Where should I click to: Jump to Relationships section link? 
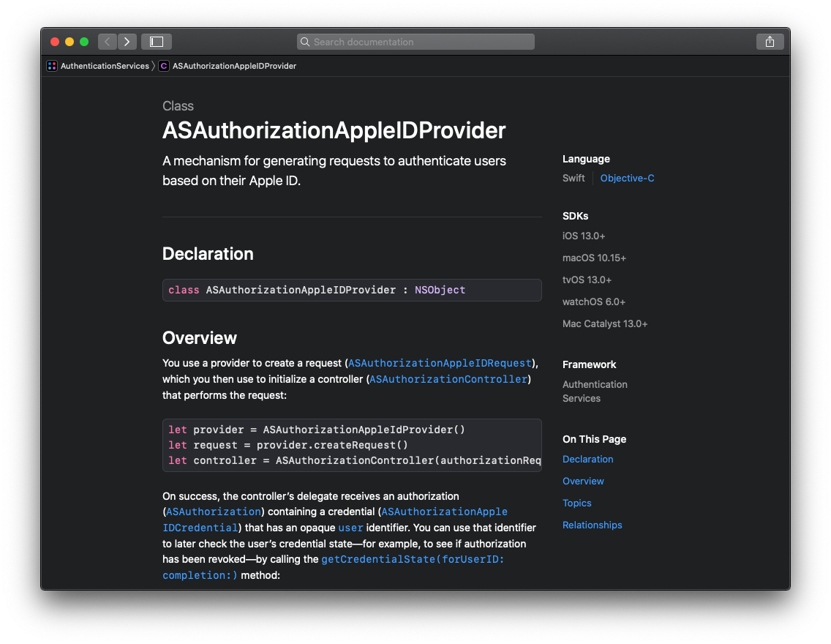pos(592,525)
